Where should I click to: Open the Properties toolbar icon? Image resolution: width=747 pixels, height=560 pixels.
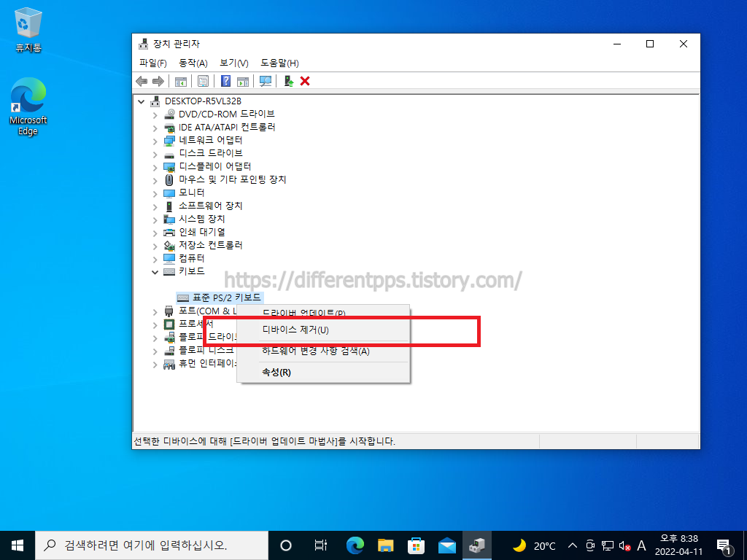[x=203, y=82]
